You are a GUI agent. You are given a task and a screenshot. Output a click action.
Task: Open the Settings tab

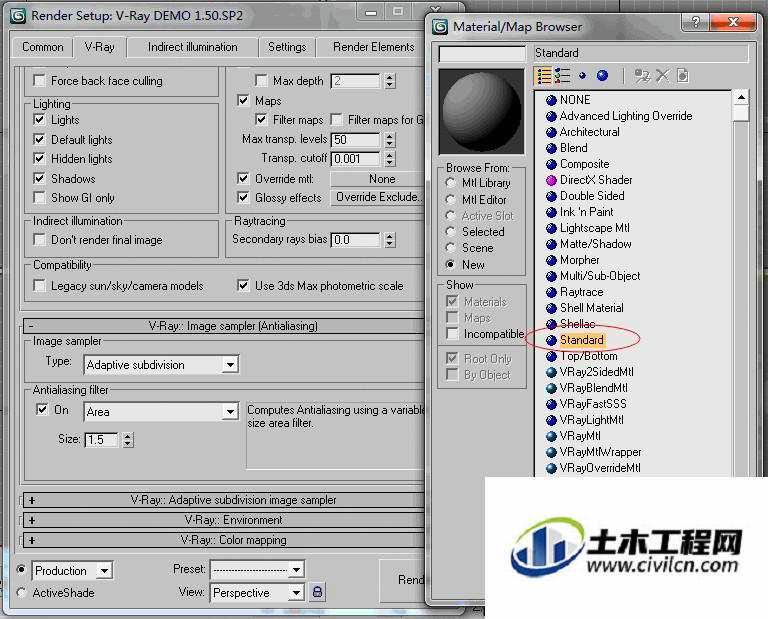(x=287, y=48)
